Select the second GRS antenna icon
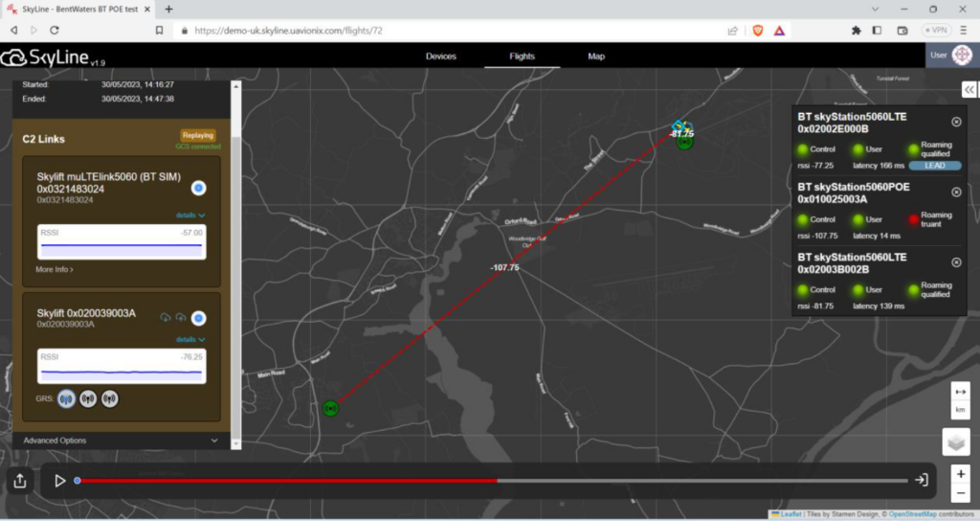This screenshot has width=980, height=521. (88, 398)
